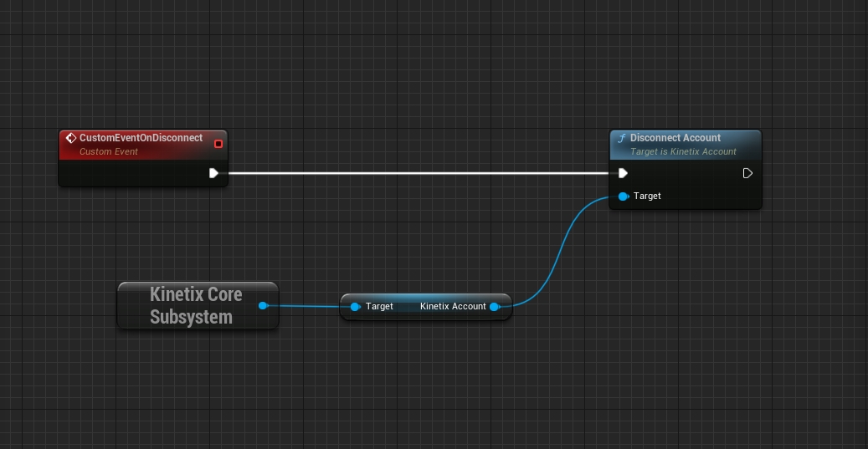Click the 'Target is Kinetix Account' subtitle

(683, 152)
